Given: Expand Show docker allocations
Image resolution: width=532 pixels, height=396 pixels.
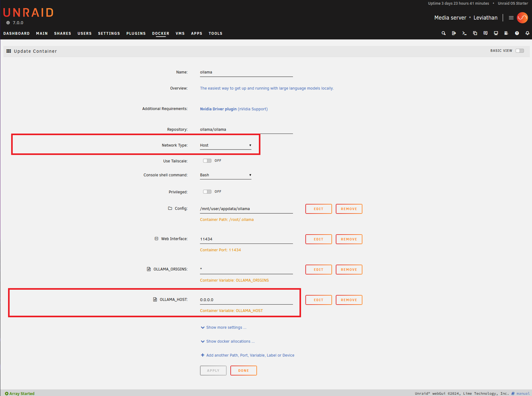Looking at the screenshot, I should point(228,342).
